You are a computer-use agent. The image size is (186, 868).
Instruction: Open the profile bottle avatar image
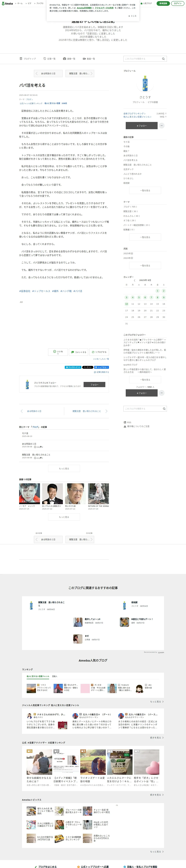(x=145, y=84)
